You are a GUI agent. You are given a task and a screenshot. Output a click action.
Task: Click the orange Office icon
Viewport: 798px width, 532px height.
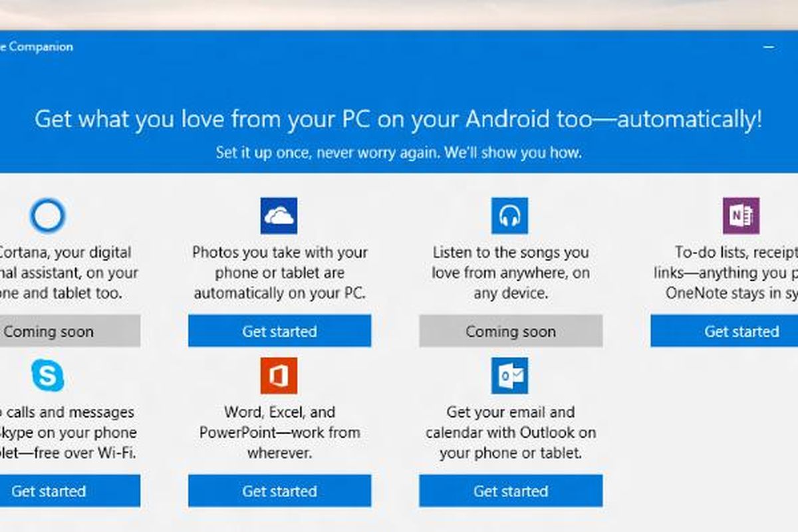279,376
